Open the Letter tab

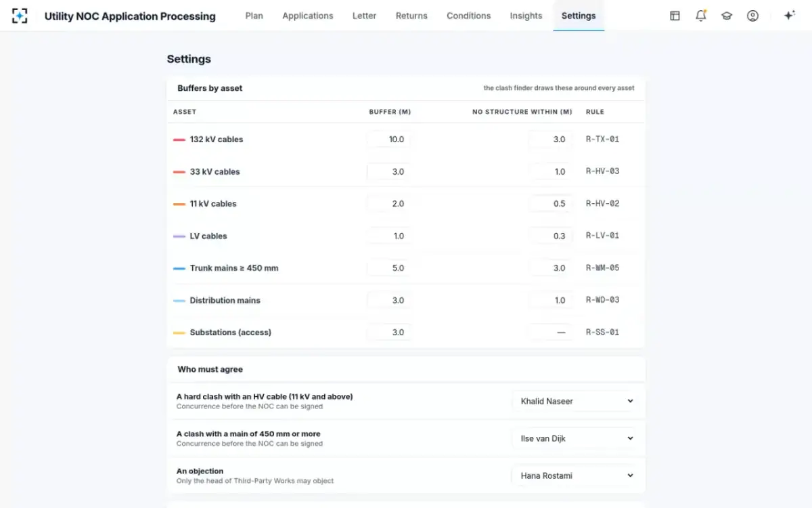coord(364,16)
